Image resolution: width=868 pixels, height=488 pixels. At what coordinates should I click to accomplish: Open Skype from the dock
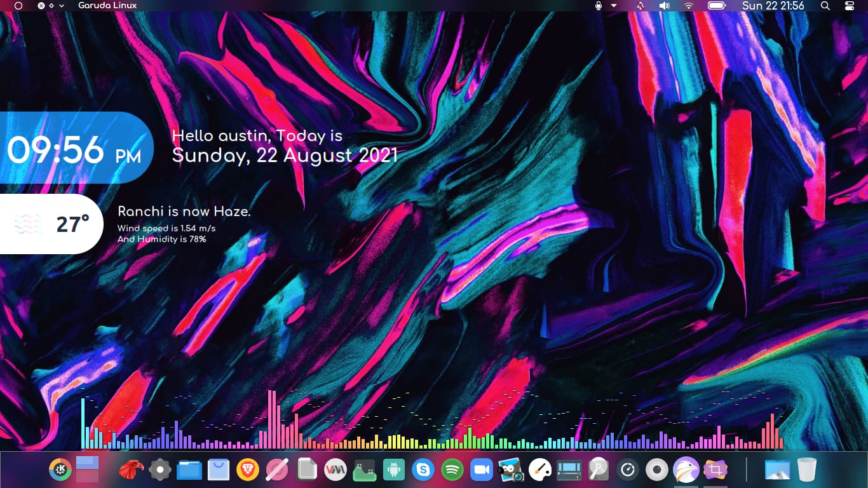(x=423, y=470)
